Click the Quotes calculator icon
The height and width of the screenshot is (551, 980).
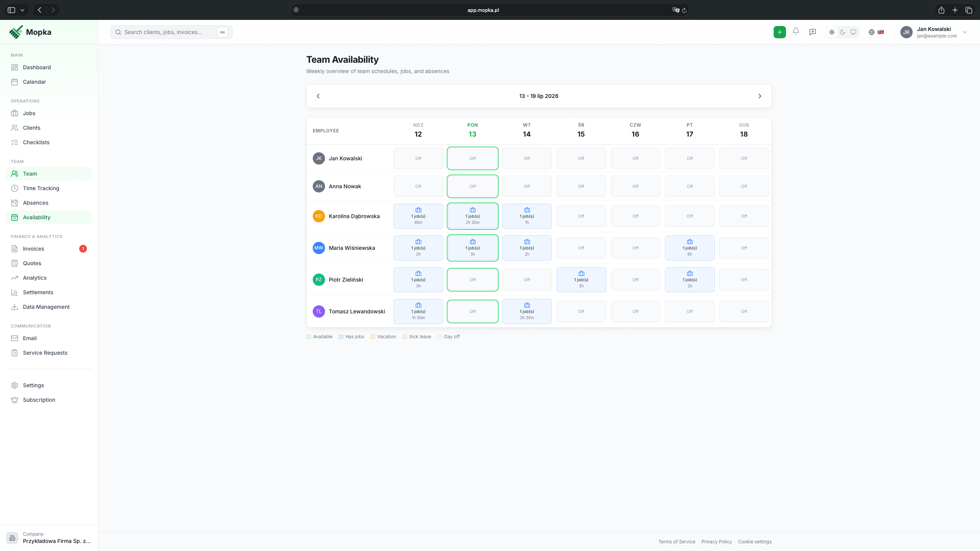(15, 263)
